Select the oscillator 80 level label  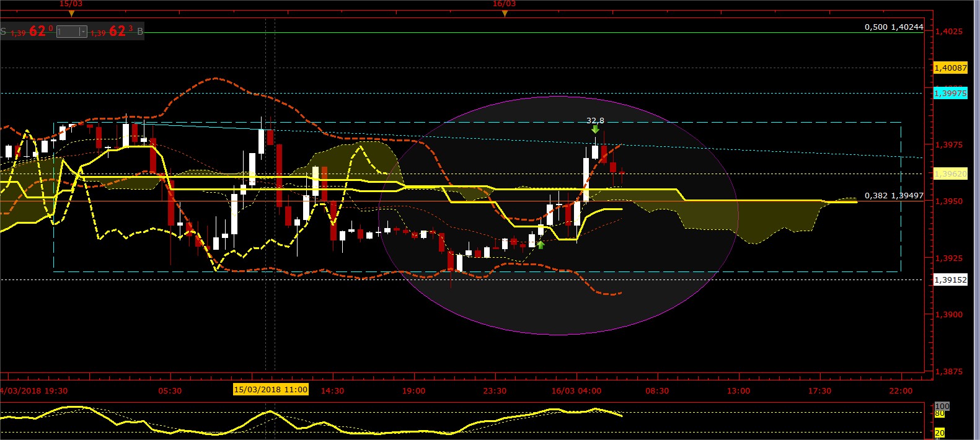coord(940,413)
